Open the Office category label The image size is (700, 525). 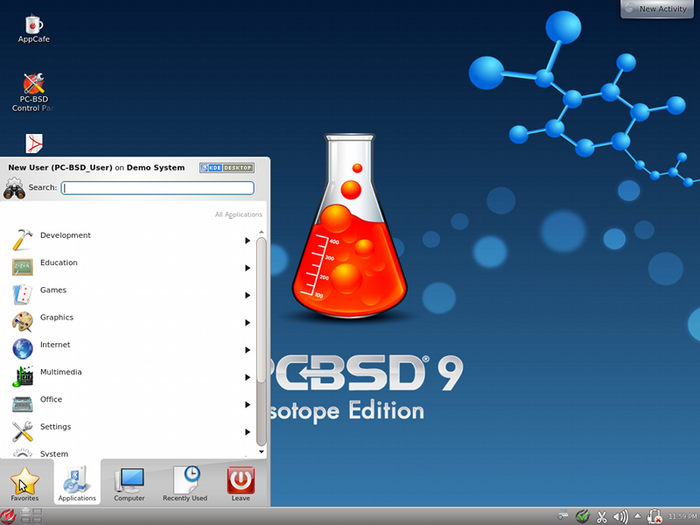tap(51, 399)
